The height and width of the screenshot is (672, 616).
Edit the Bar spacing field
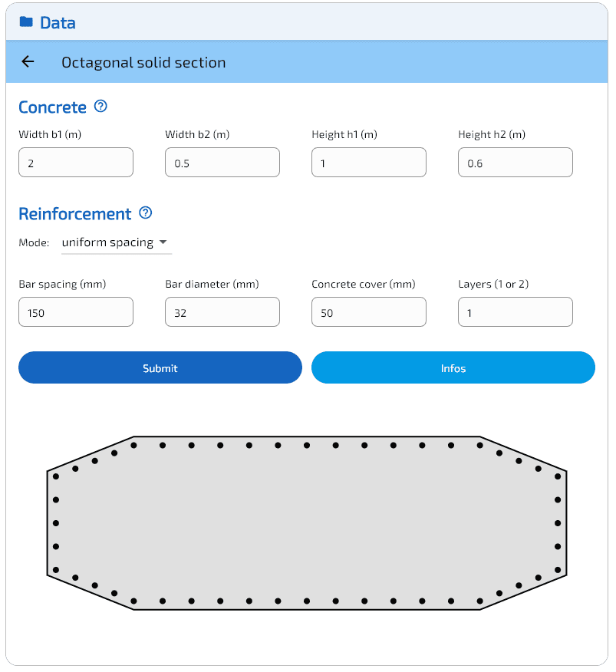click(x=76, y=312)
